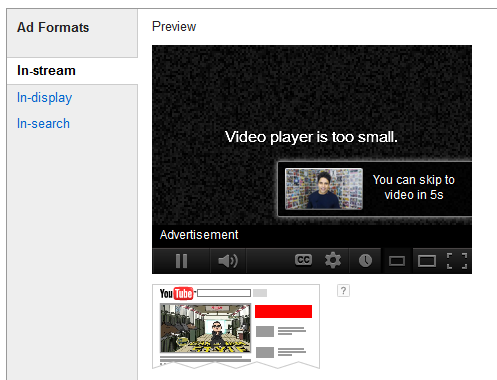Enter fullscreen mode in video player
This screenshot has width=497, height=380.
click(x=457, y=261)
